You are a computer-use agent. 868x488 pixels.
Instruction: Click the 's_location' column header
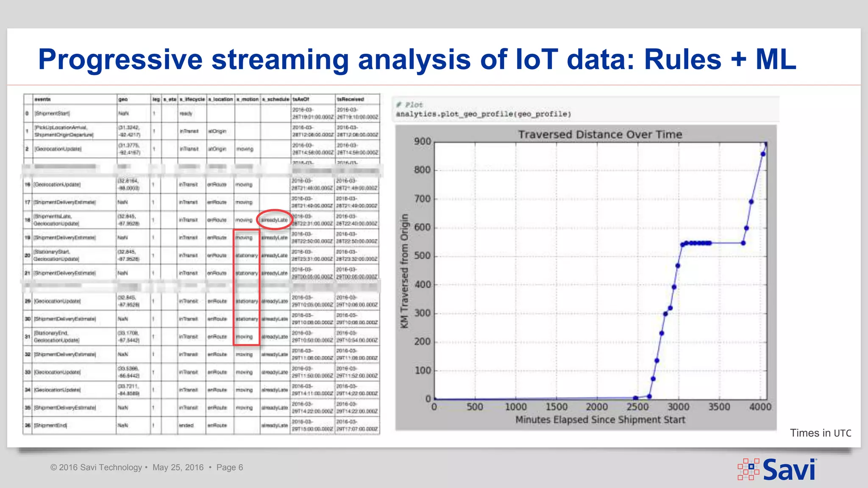pyautogui.click(x=220, y=99)
